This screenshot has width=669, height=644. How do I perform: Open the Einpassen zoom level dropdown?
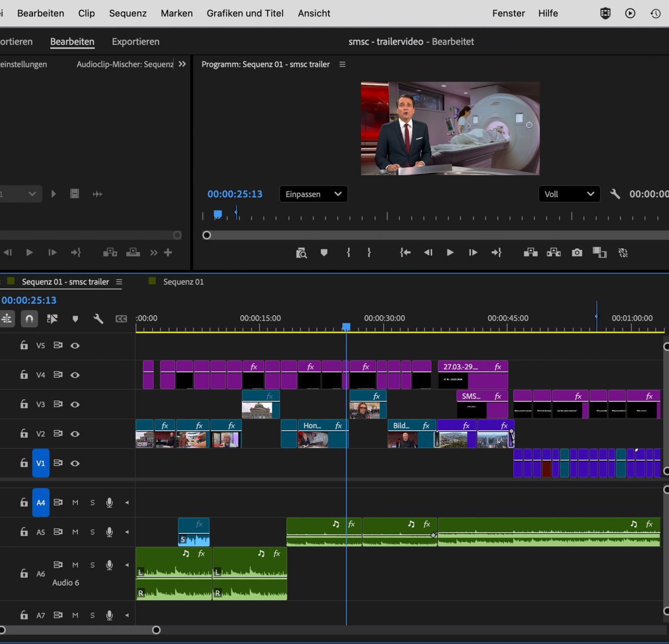pyautogui.click(x=313, y=194)
